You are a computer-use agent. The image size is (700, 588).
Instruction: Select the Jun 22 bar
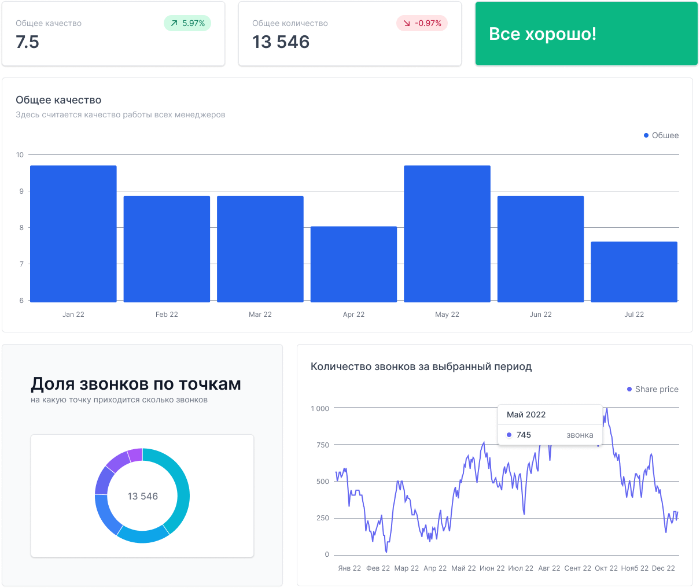pos(540,249)
